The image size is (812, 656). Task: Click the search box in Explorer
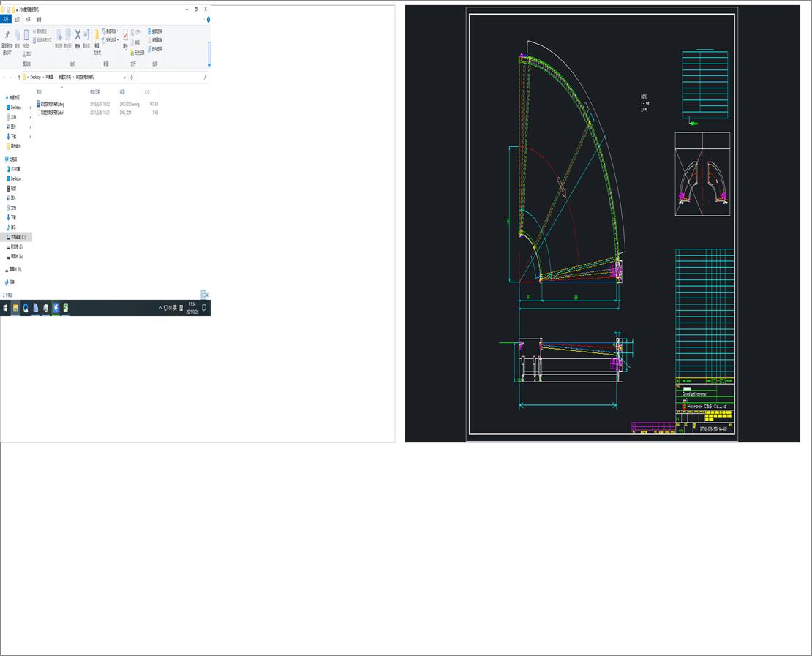click(173, 77)
